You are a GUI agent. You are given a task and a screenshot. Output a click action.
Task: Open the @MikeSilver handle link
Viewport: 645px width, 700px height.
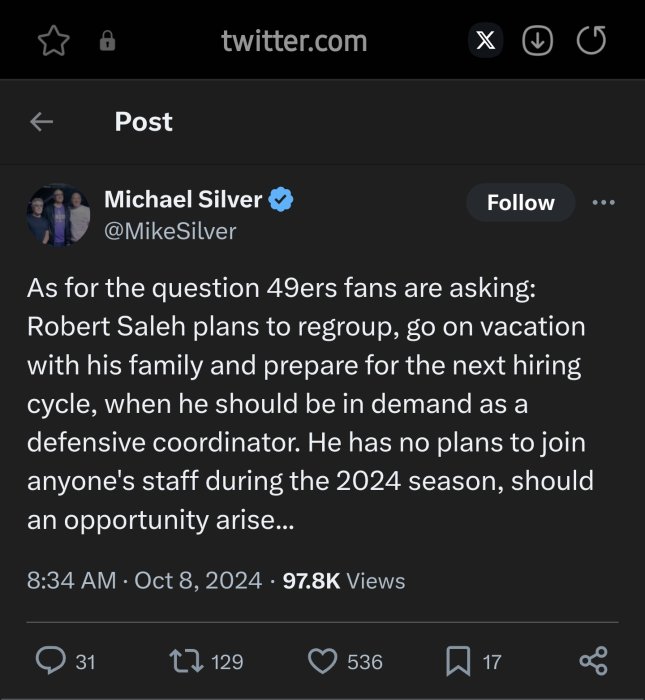(x=170, y=231)
